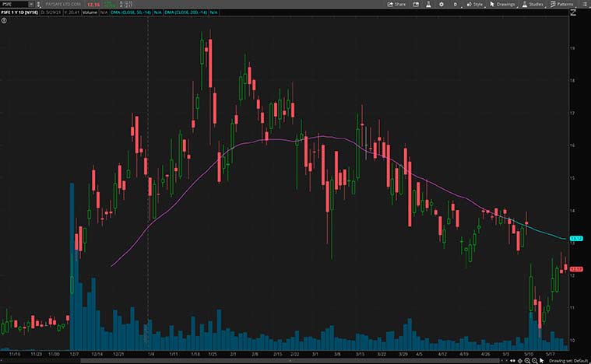Image resolution: width=591 pixels, height=364 pixels.
Task: Click the info circle icon under chart title
Action: coord(4,20)
